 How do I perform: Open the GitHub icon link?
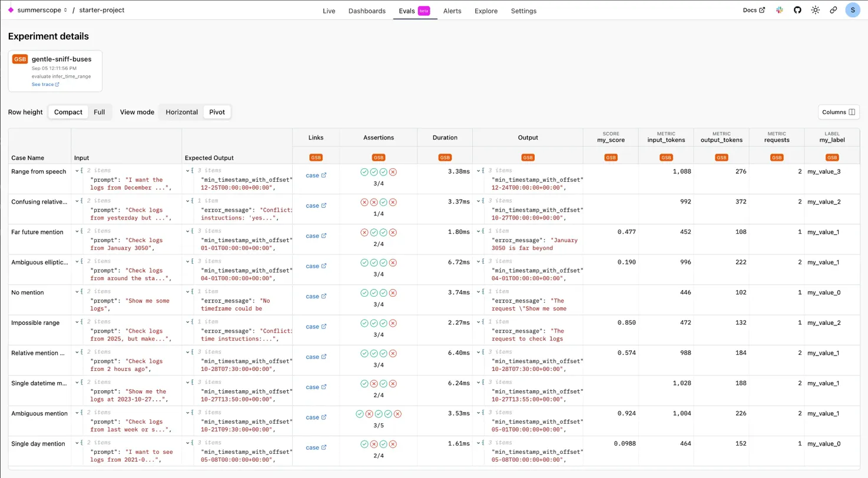[x=797, y=10]
